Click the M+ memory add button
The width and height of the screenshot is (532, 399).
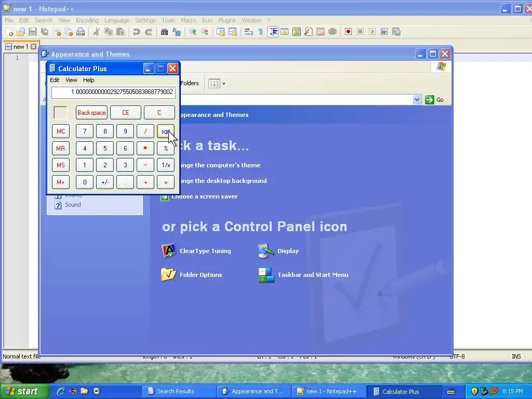point(61,182)
